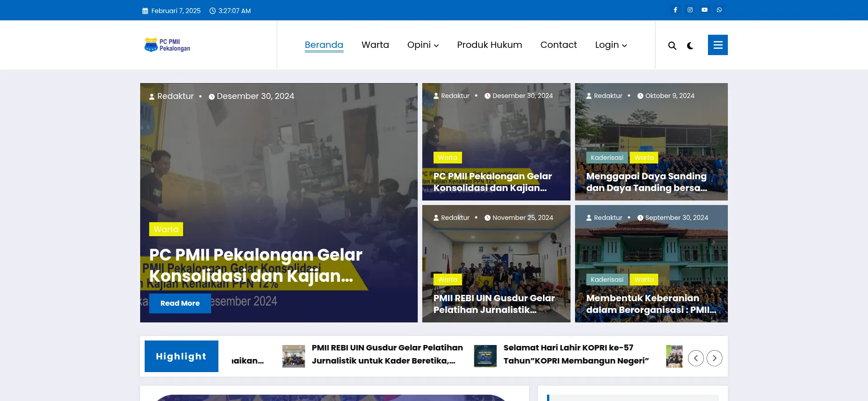Open the WhatsApp social link
868x401 pixels.
719,10
